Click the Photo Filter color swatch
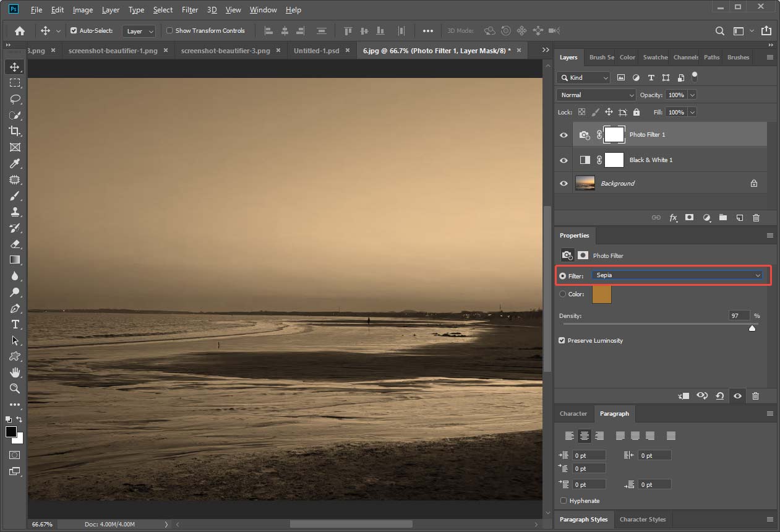The image size is (780, 532). [x=601, y=294]
